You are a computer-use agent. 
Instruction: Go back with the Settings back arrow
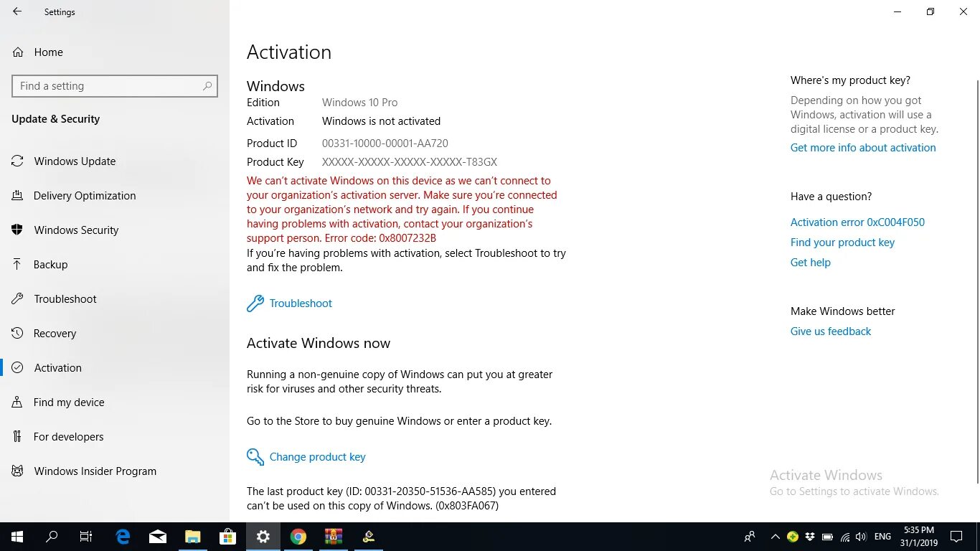pos(17,11)
